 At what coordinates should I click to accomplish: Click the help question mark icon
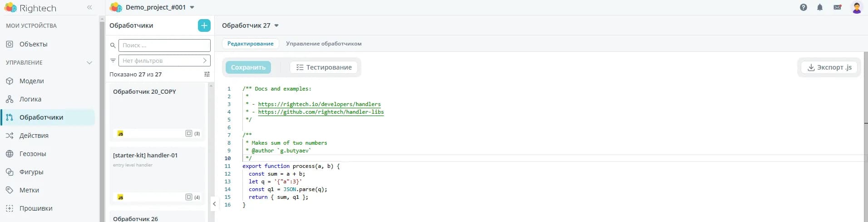(803, 7)
